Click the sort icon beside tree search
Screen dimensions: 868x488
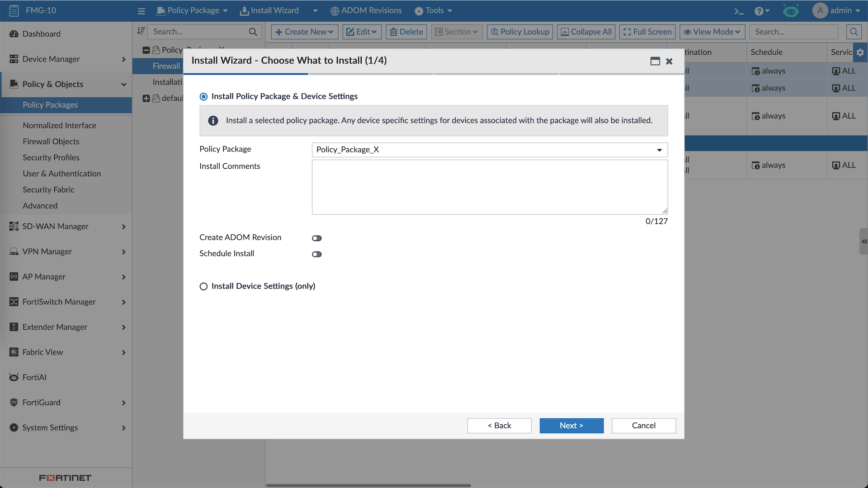141,31
